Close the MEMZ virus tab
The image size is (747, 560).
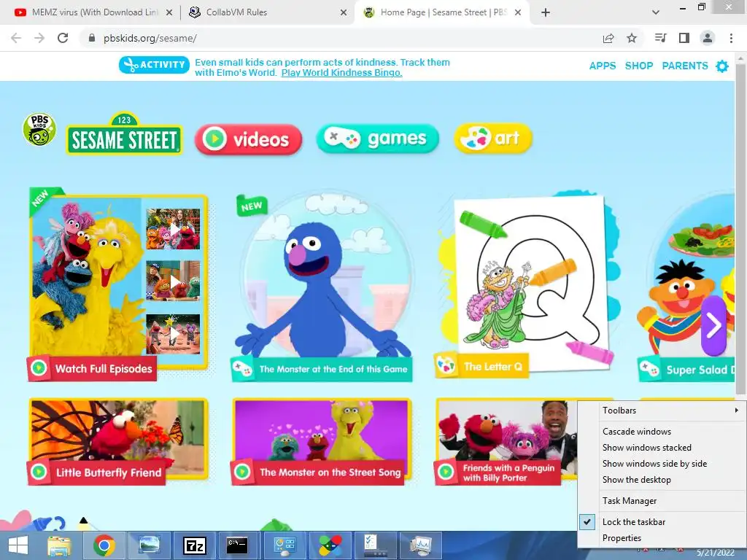point(169,12)
